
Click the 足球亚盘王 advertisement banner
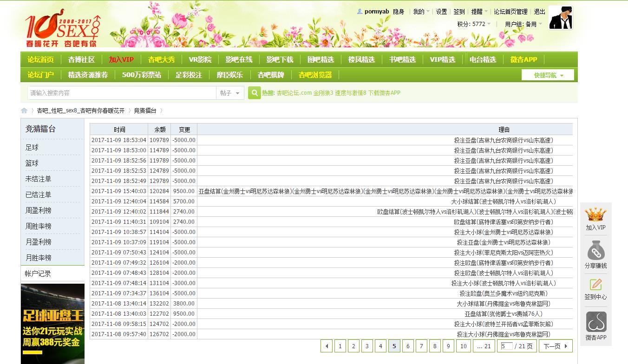click(x=52, y=324)
